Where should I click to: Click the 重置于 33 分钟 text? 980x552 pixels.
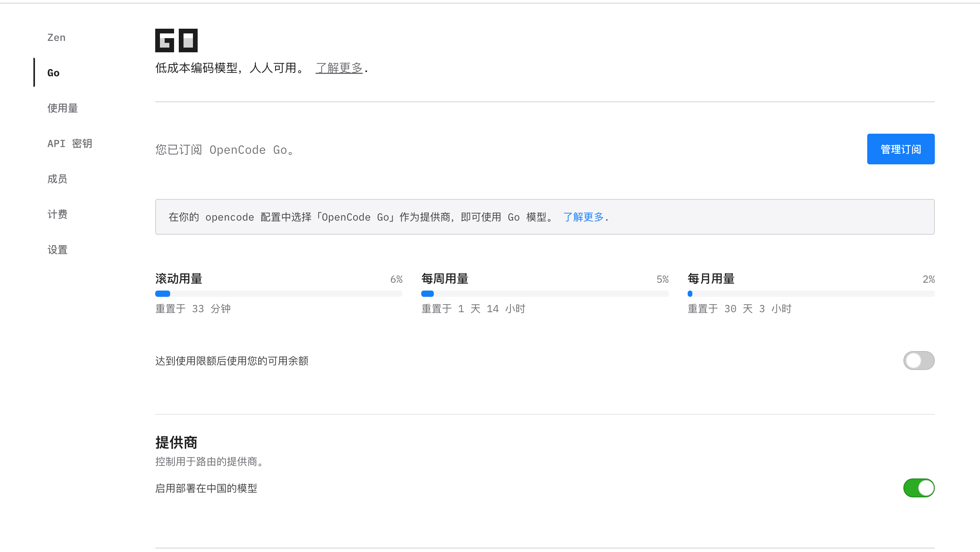(x=193, y=309)
